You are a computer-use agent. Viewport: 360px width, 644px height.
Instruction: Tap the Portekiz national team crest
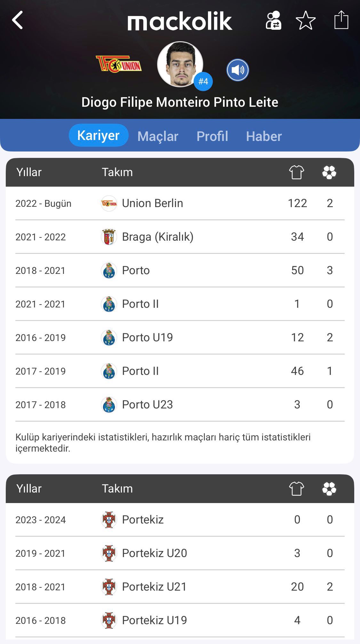(109, 520)
